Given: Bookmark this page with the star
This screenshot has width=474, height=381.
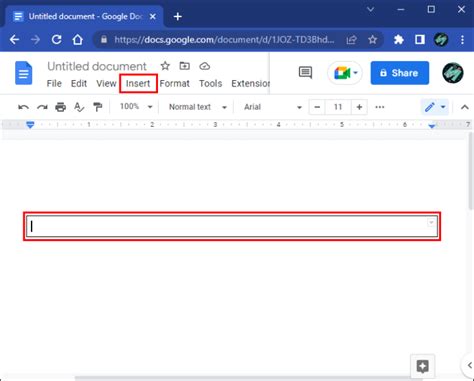Looking at the screenshot, I should pos(372,40).
